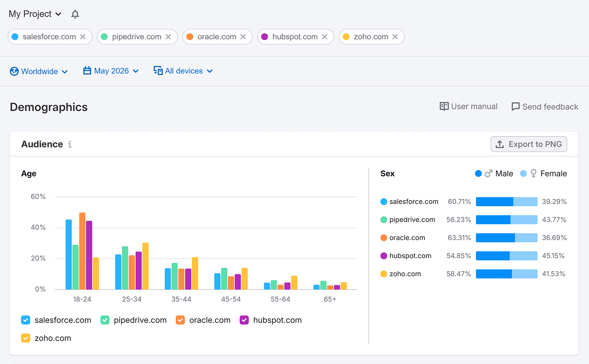Click the 45-54 age axis label
The width and height of the screenshot is (589, 364).
coord(231,299)
